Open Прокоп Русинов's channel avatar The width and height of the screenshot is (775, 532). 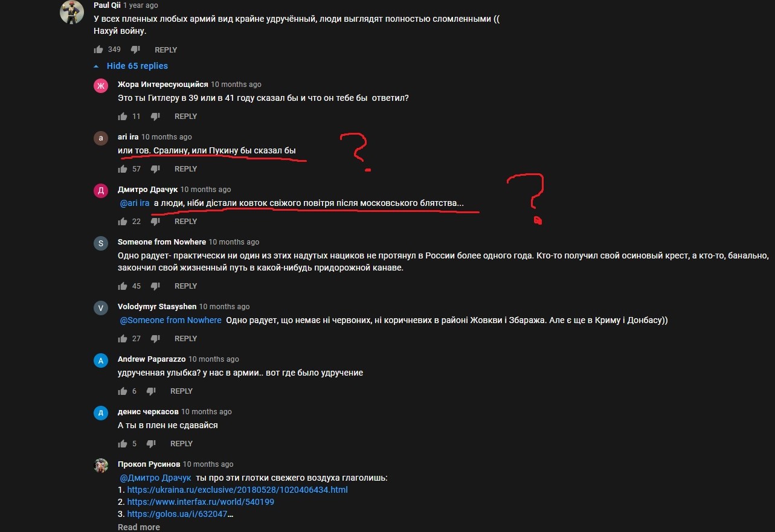(101, 465)
